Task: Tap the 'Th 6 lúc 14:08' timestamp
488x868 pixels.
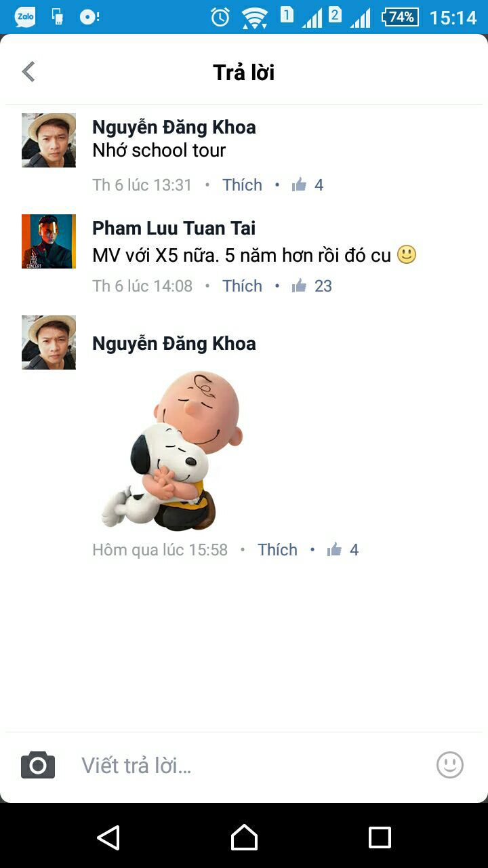Action: click(142, 285)
